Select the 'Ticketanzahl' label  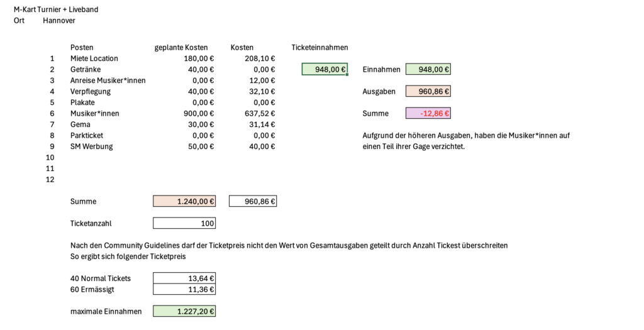click(x=91, y=223)
